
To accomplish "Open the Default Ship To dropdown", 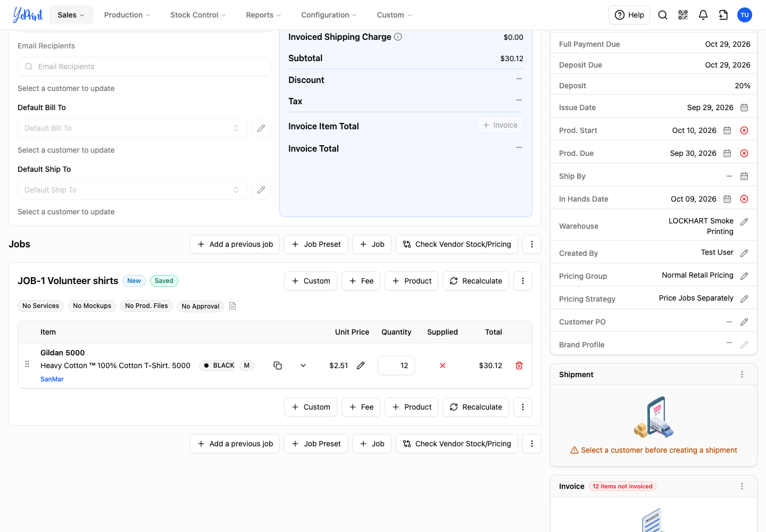I will coord(132,190).
